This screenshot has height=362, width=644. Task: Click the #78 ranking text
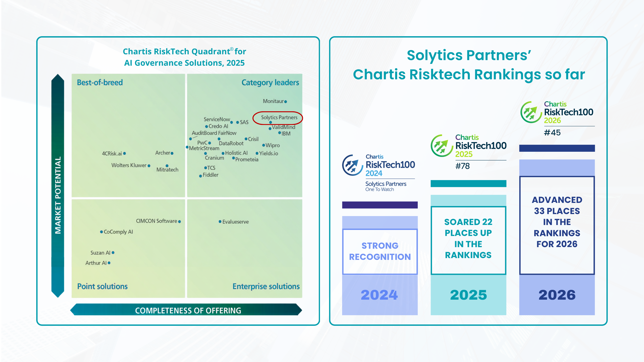(462, 166)
